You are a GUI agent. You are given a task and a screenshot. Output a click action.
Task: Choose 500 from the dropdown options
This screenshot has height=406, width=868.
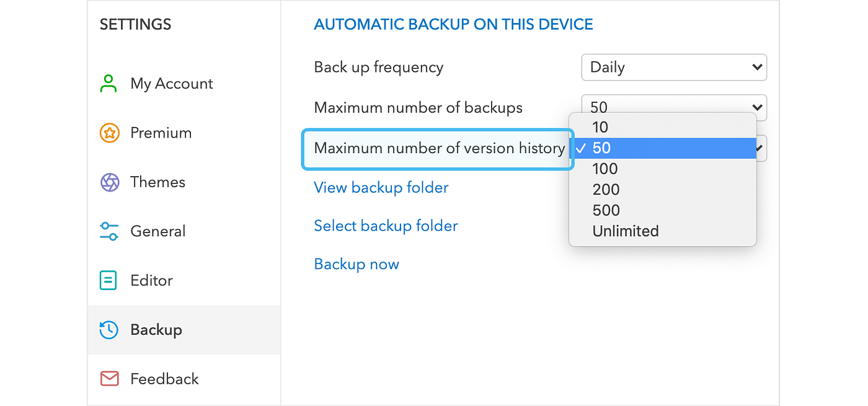click(606, 210)
